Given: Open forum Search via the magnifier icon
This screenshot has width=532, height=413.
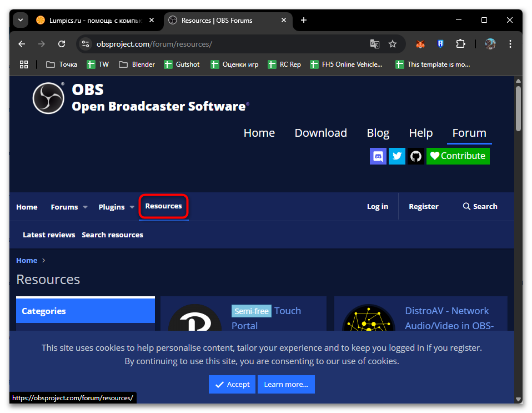Looking at the screenshot, I should [x=467, y=206].
